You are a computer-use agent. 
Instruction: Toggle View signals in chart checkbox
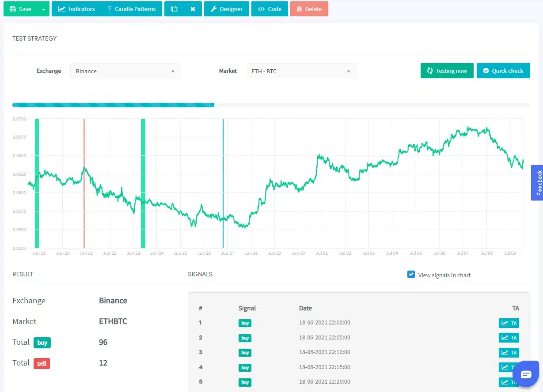411,275
